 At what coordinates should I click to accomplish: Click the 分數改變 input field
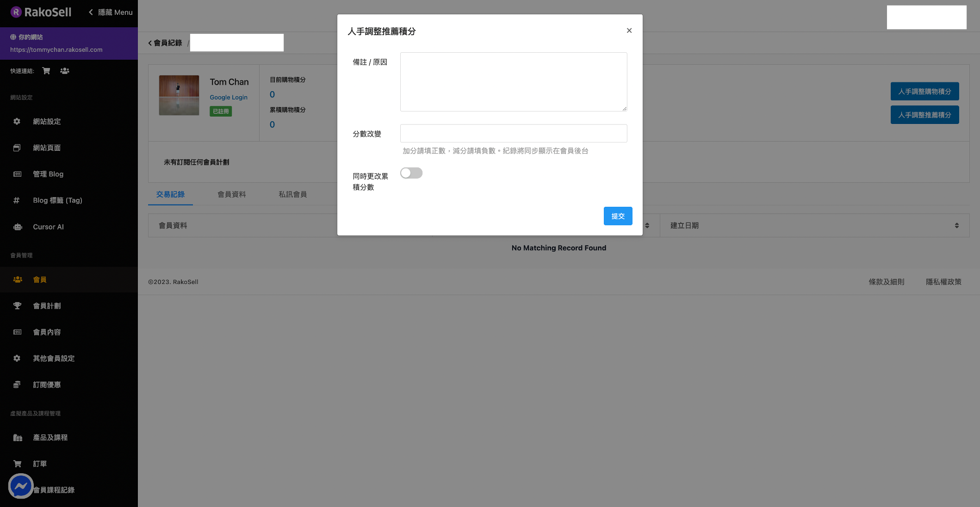point(513,133)
